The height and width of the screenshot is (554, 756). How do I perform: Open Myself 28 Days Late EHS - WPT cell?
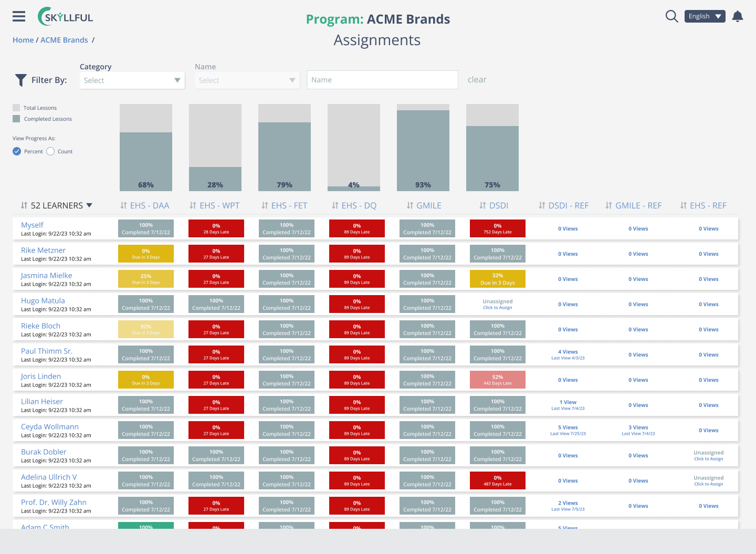pos(216,228)
